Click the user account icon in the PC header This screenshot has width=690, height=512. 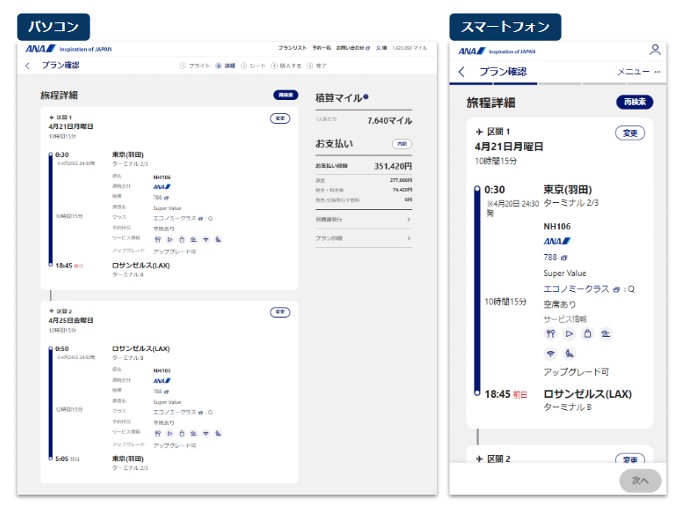[378, 48]
